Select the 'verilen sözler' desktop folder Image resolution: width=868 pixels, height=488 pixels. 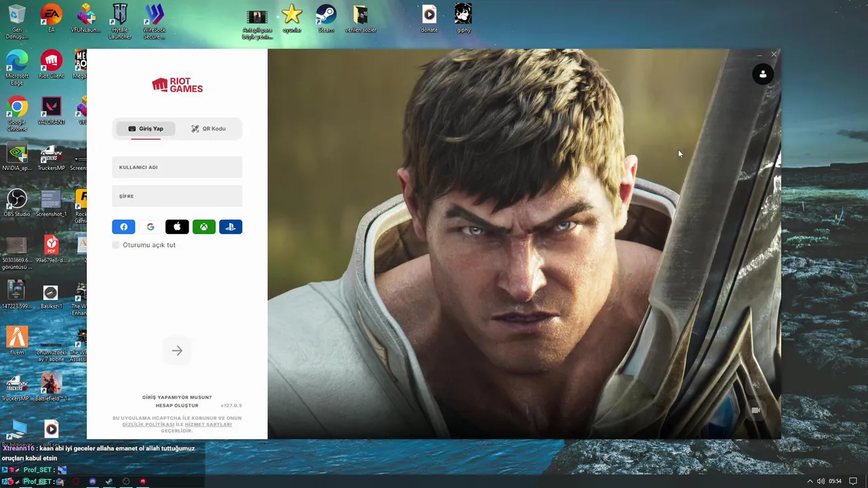pyautogui.click(x=361, y=18)
